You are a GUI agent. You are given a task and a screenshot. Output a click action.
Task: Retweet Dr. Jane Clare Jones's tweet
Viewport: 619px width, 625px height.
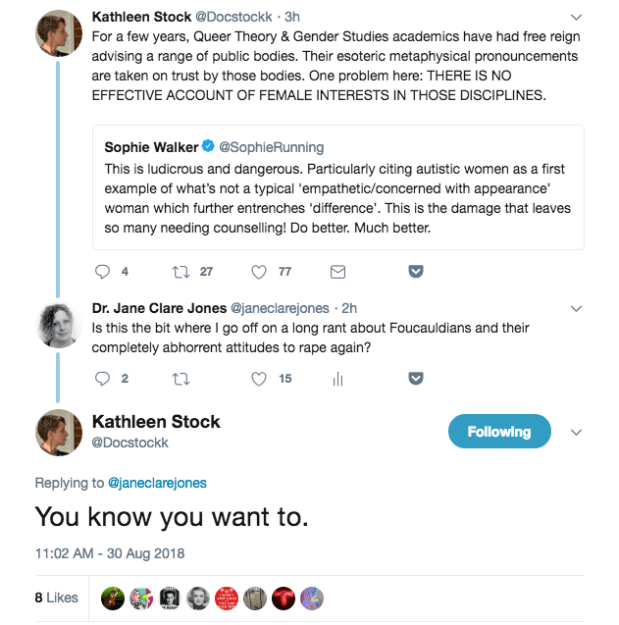[x=181, y=378]
